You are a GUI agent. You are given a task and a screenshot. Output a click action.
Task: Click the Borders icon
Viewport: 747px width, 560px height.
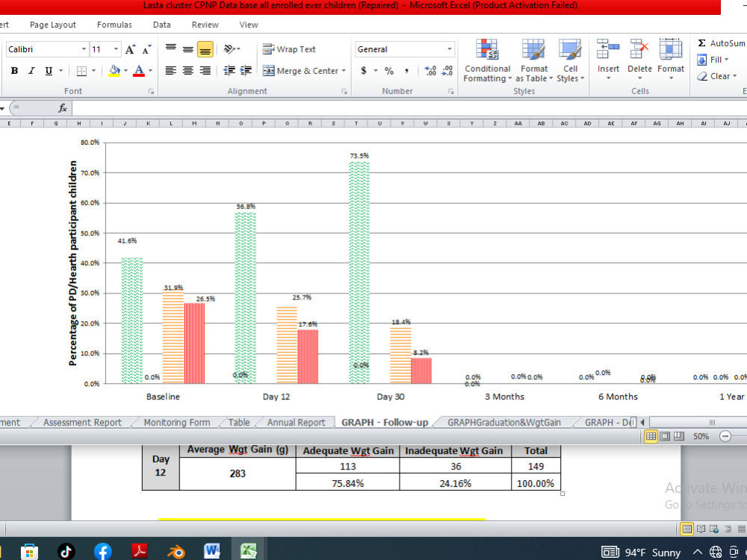point(82,71)
